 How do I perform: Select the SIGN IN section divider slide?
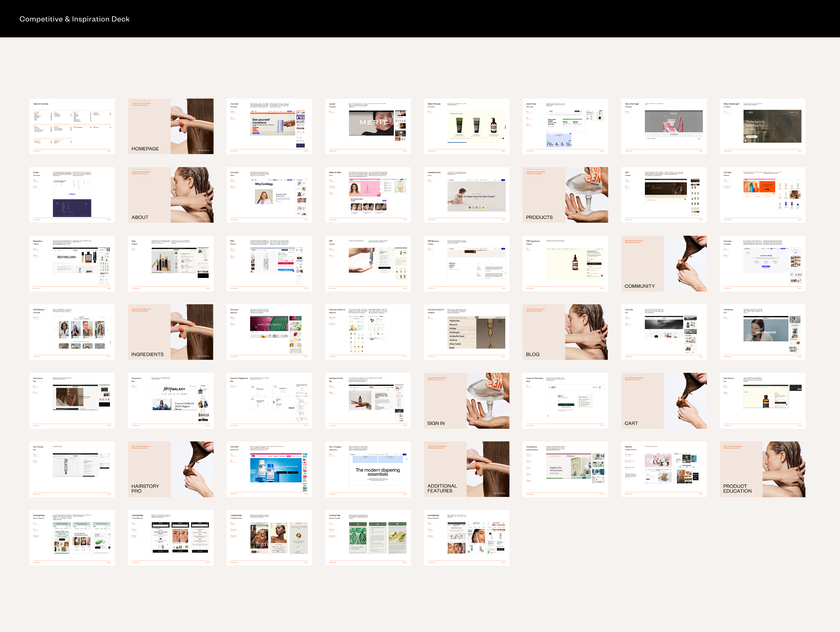466,400
